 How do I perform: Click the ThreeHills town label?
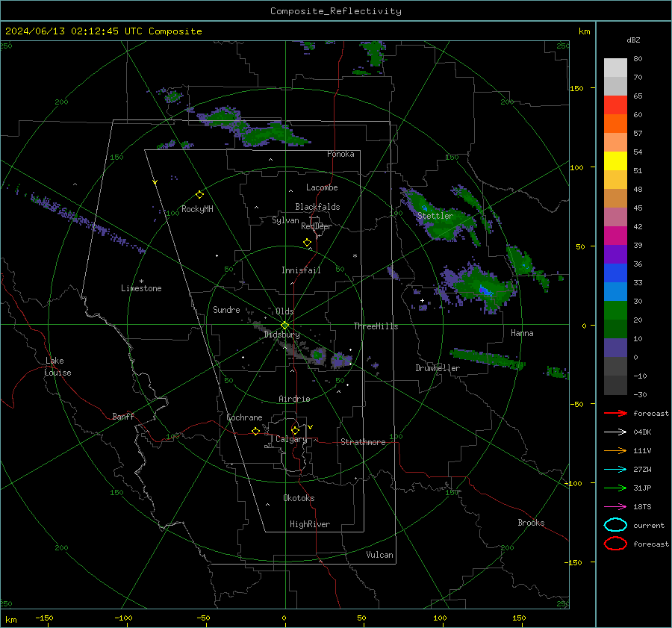(x=376, y=326)
